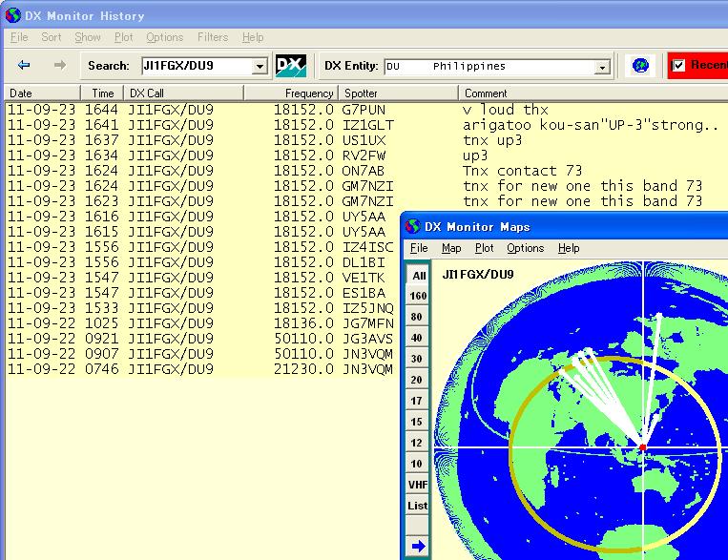728x560 pixels.
Task: Open the File menu in DX Monitor Maps
Action: 419,248
